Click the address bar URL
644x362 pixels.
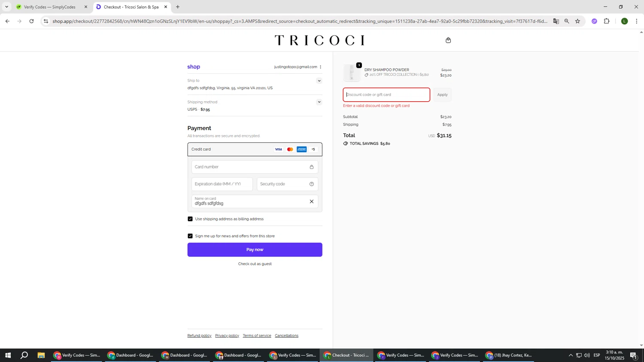300,21
